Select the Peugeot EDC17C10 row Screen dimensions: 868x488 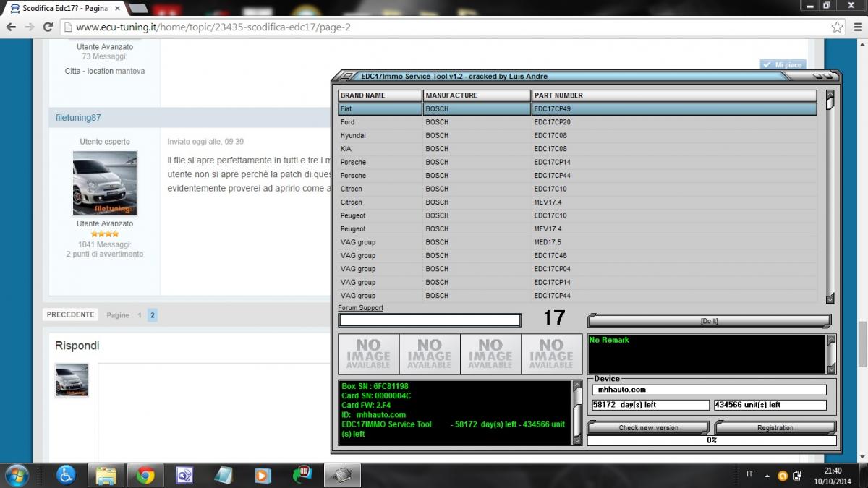click(x=577, y=215)
